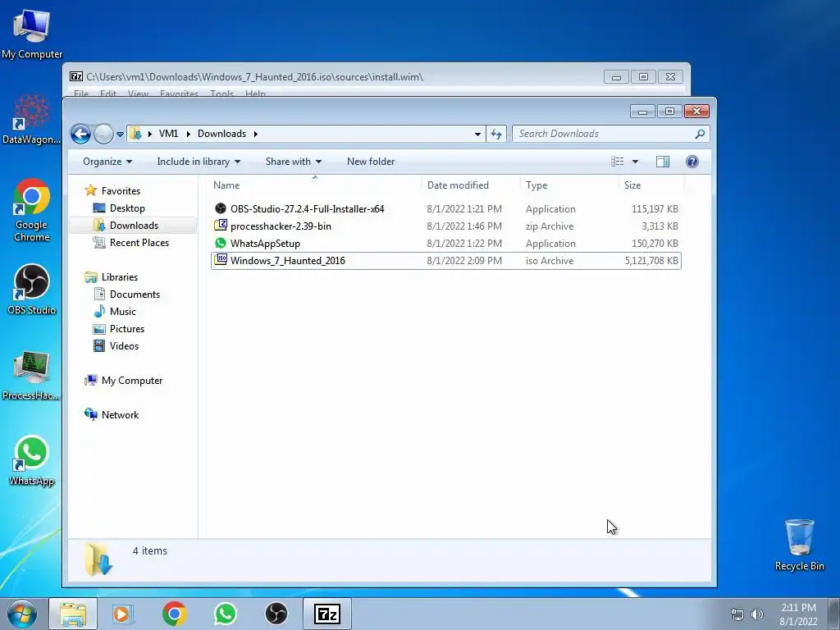840x630 pixels.
Task: Sort by Date modified column
Action: 470,185
